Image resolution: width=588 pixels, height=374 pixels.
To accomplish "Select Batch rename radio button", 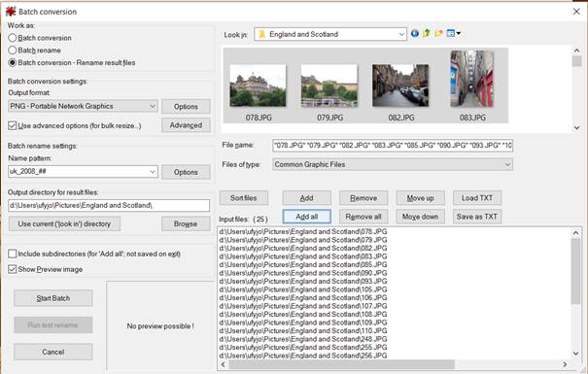I will click(x=13, y=51).
